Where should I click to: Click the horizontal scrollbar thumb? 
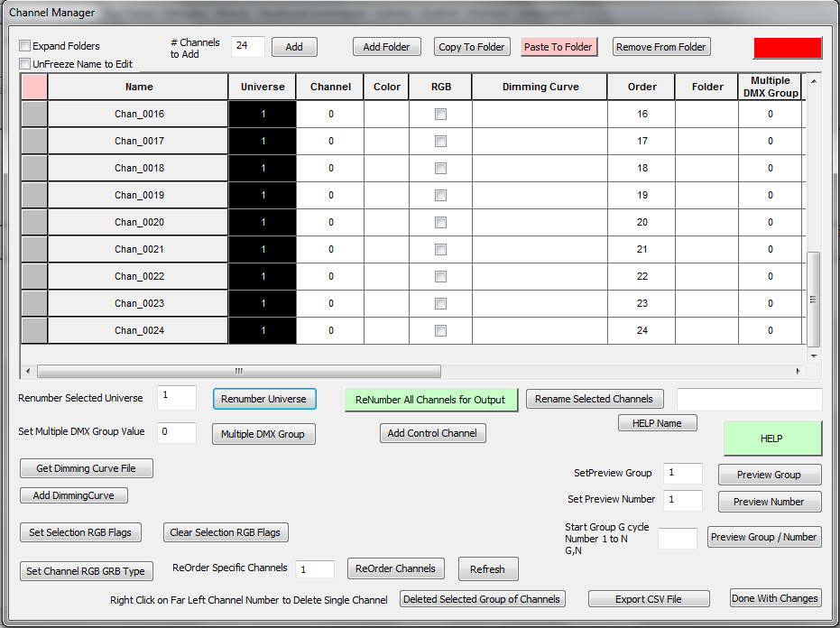(x=239, y=371)
